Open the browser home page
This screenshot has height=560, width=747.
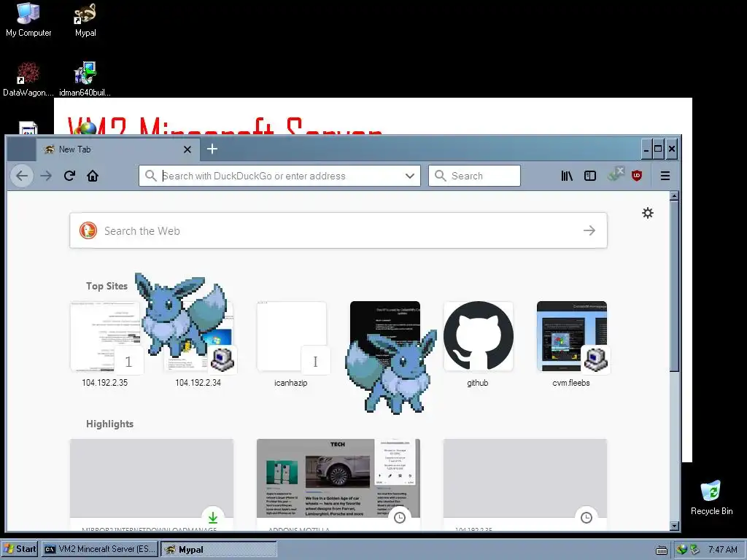click(93, 176)
